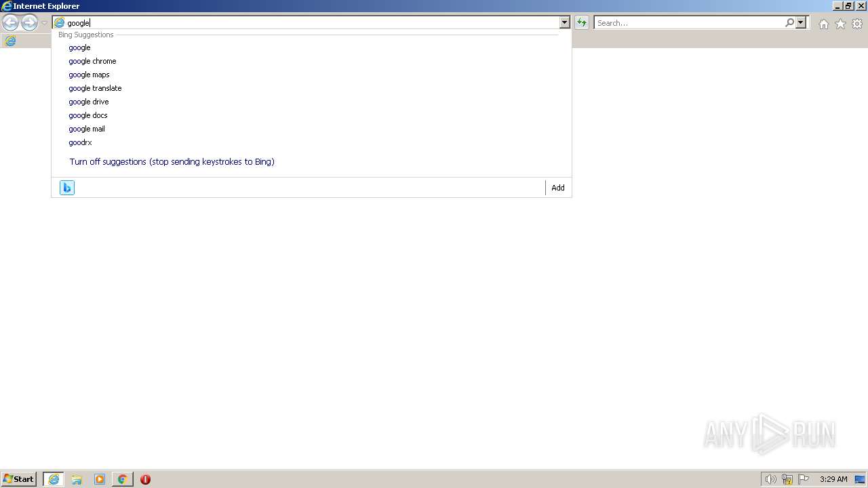This screenshot has width=868, height=488.
Task: Open the Tools gear icon
Action: click(857, 24)
